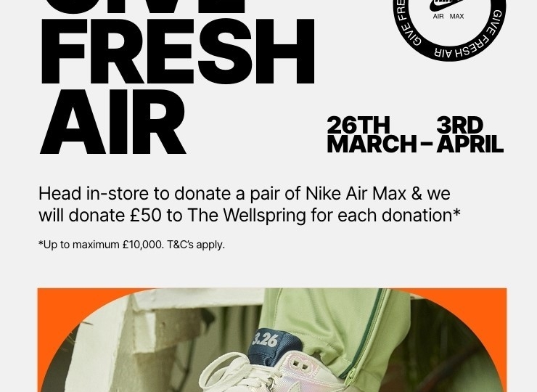Click the 3.26 tongue label on sneaker
The image size is (537, 392).
point(265,340)
